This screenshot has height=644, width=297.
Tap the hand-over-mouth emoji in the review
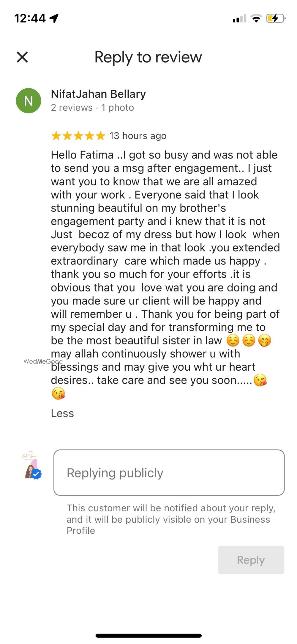[x=264, y=341]
